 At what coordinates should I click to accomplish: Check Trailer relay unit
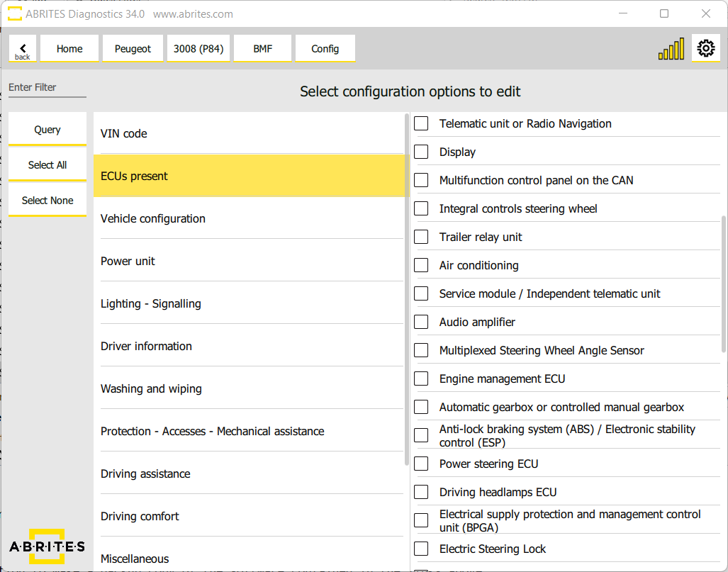(421, 237)
